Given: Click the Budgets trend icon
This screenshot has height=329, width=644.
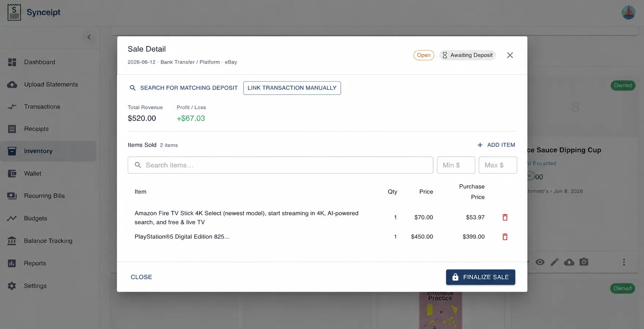Looking at the screenshot, I should click(12, 218).
